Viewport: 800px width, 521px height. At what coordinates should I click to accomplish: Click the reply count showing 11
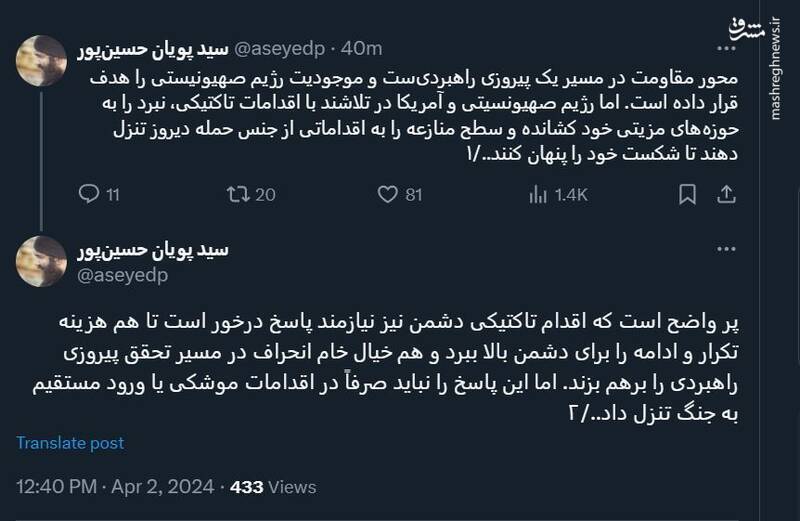coord(112,195)
